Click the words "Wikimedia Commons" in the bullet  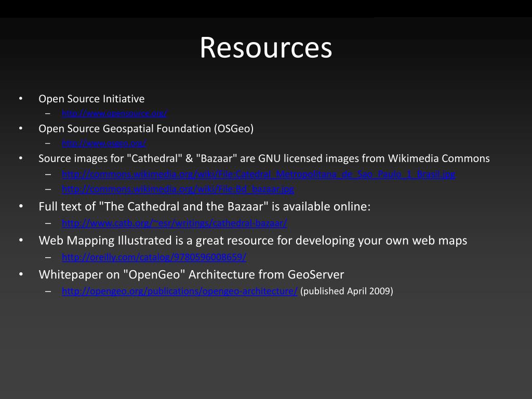(x=438, y=158)
